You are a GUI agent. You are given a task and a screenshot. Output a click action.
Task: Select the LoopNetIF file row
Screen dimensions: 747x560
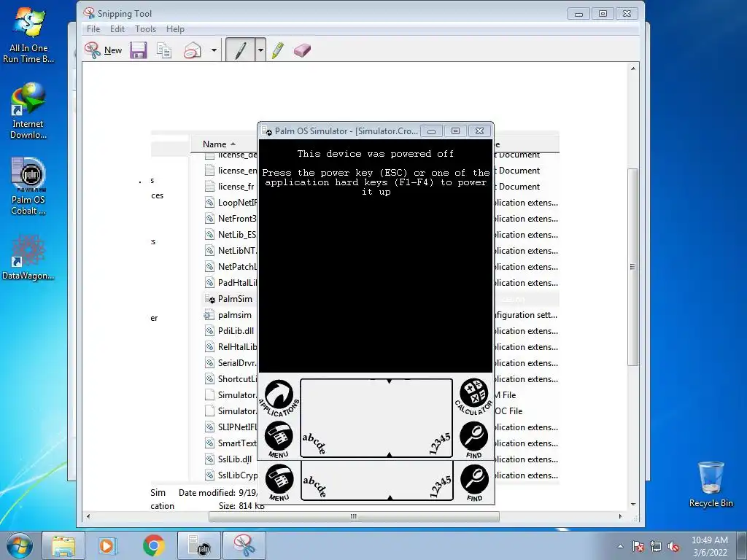(x=230, y=203)
